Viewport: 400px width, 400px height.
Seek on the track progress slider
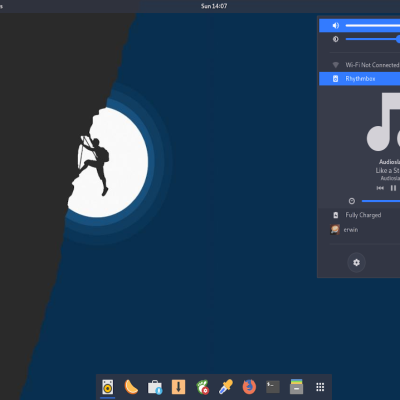[381, 201]
